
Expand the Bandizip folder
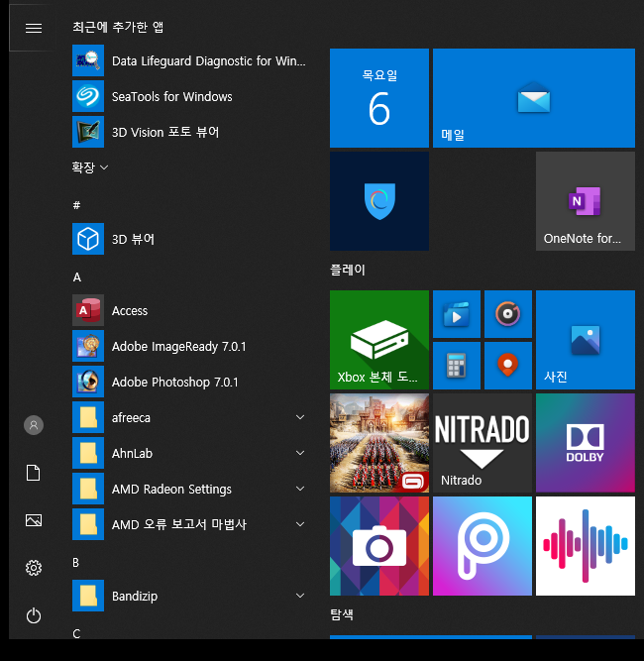point(300,596)
